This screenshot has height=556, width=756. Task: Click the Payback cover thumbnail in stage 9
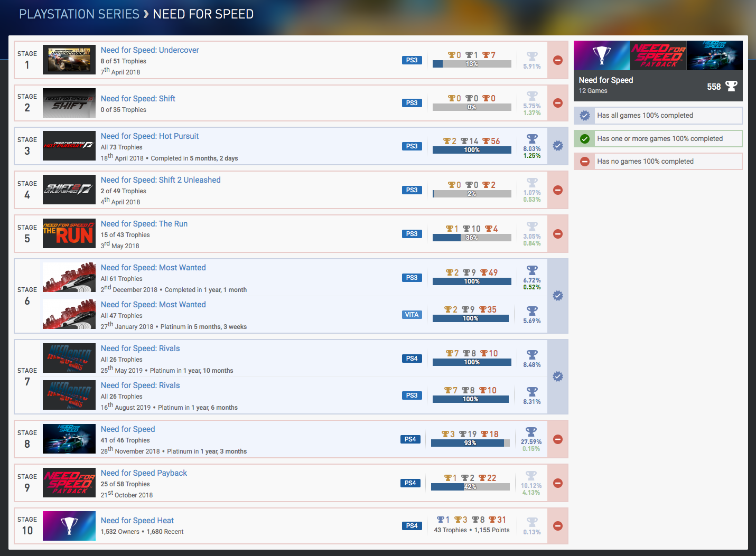(69, 483)
